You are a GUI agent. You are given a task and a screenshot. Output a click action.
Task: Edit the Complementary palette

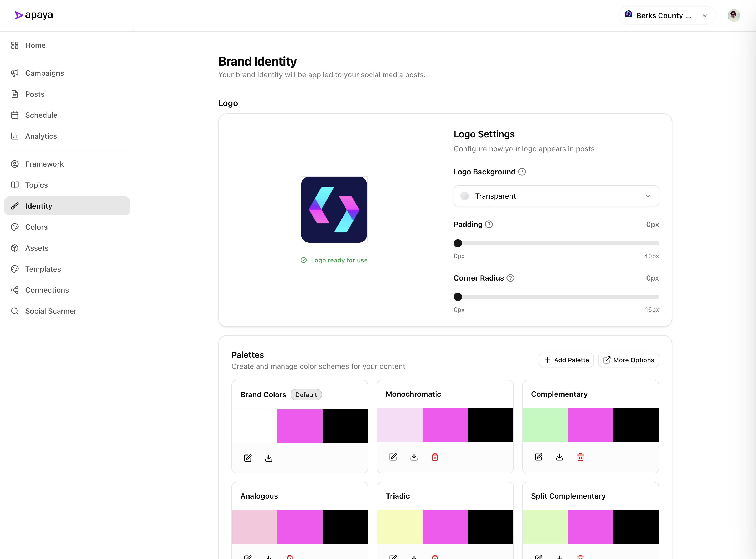538,457
